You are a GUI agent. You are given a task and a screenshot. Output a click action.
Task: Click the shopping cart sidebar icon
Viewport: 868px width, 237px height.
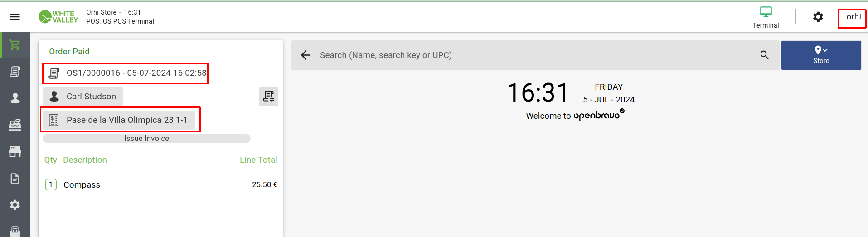(x=15, y=45)
